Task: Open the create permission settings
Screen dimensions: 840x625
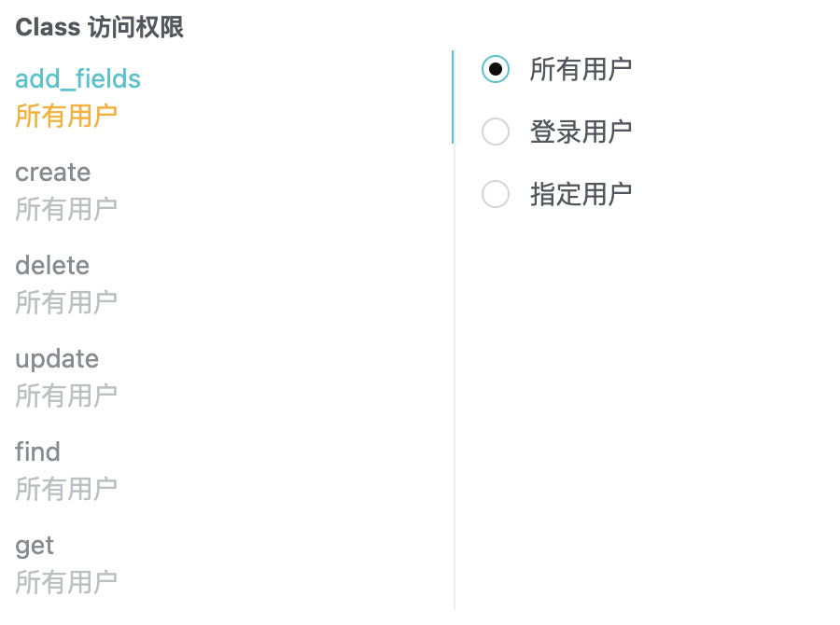Action: coord(52,173)
